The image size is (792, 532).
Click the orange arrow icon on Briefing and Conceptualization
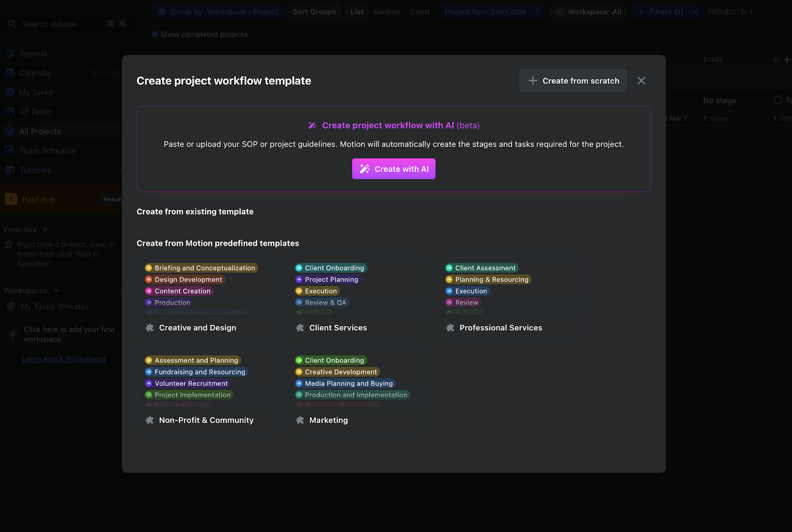(x=148, y=268)
